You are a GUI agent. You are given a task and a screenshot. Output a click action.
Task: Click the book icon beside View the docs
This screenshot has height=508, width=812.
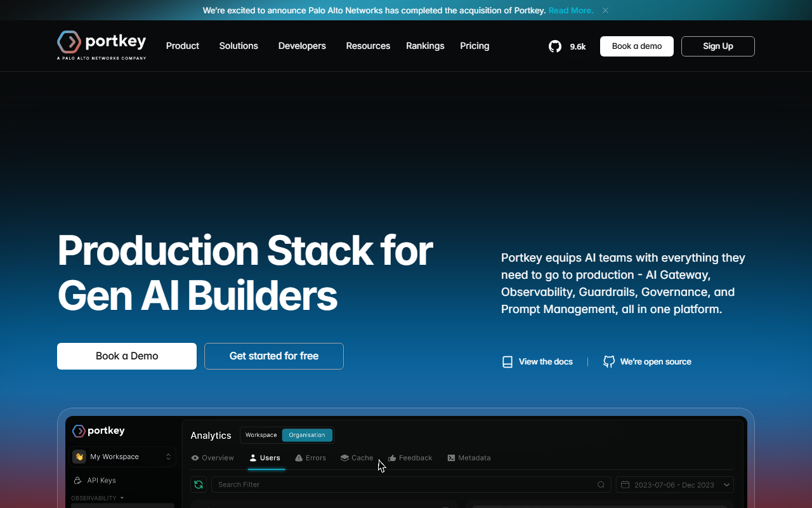click(x=507, y=362)
